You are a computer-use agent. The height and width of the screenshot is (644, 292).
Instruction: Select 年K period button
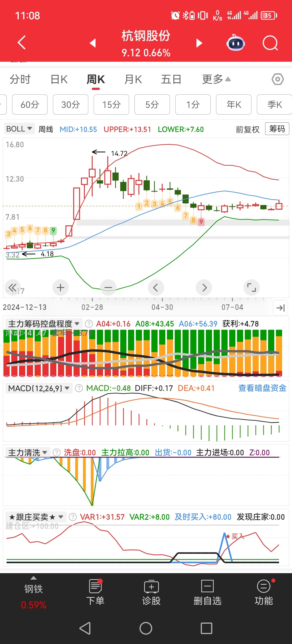234,104
